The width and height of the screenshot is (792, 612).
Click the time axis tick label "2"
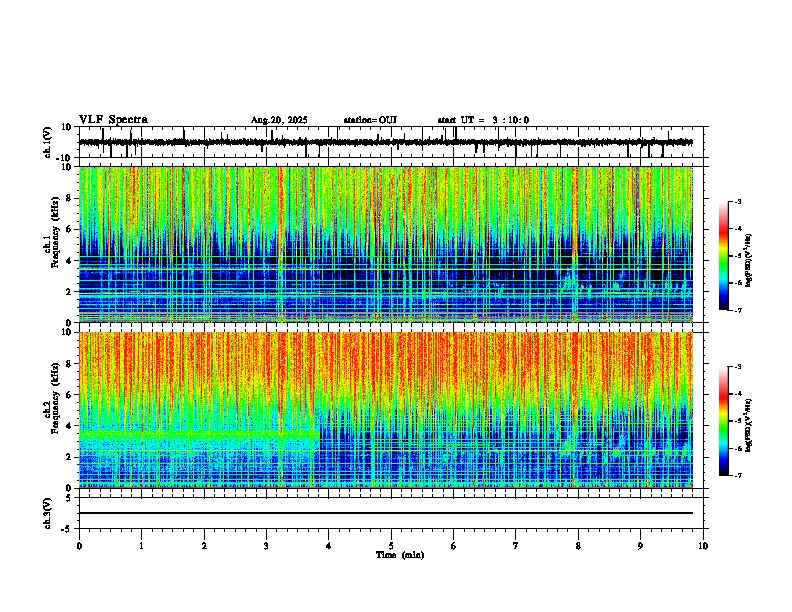click(x=204, y=546)
